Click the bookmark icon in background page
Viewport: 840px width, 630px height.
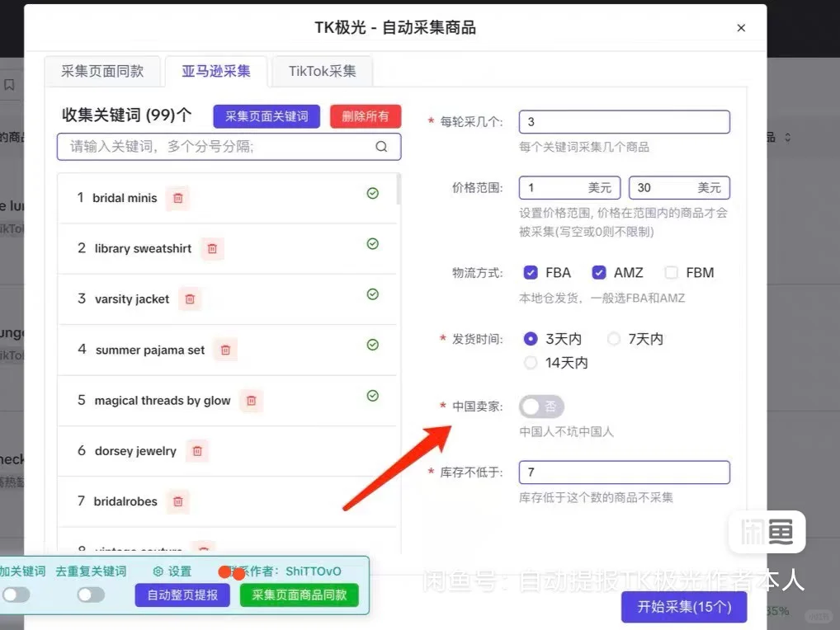(x=9, y=85)
